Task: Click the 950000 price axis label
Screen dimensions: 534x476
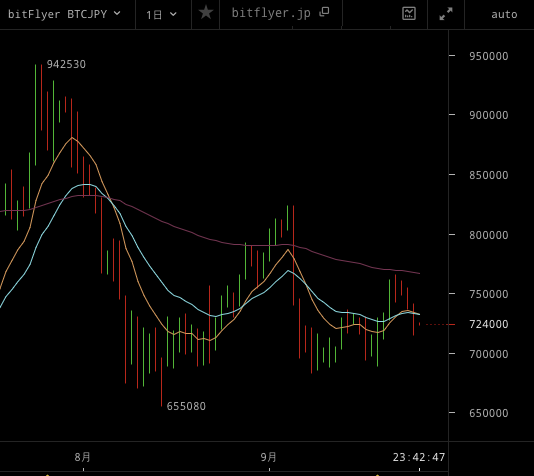Action: pyautogui.click(x=489, y=56)
